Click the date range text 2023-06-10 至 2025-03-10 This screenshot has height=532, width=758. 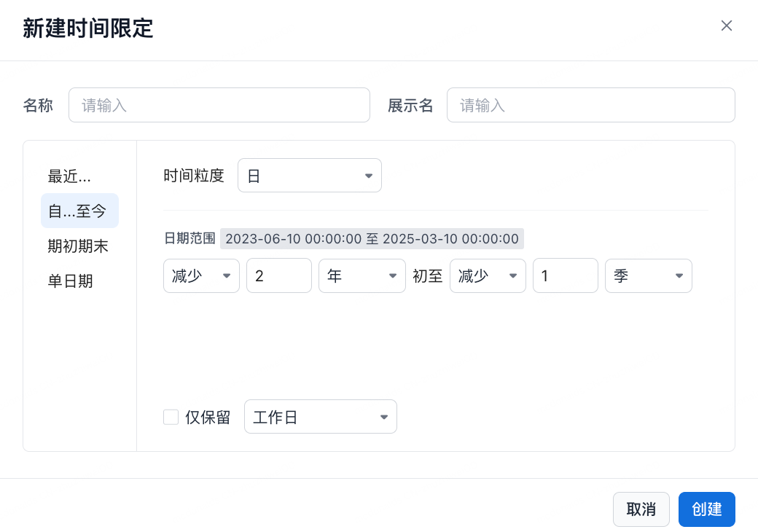372,239
